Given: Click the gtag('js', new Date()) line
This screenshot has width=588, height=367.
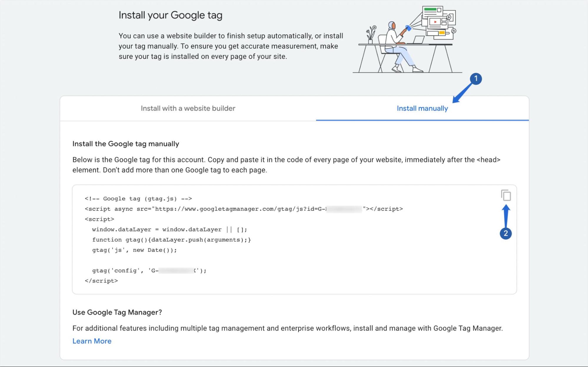Looking at the screenshot, I should pos(134,250).
